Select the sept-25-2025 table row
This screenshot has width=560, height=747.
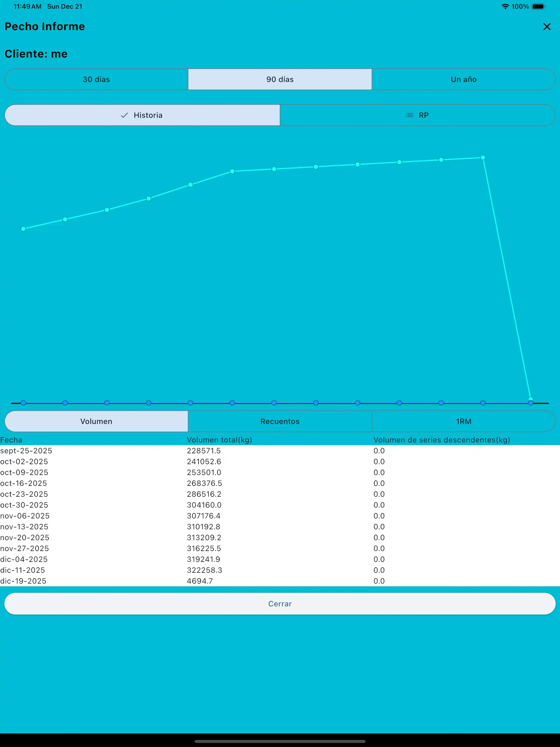click(26, 451)
